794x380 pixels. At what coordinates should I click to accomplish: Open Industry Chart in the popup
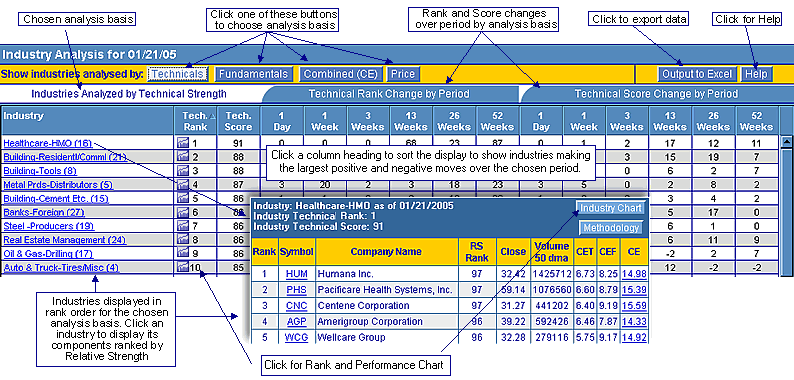click(611, 208)
